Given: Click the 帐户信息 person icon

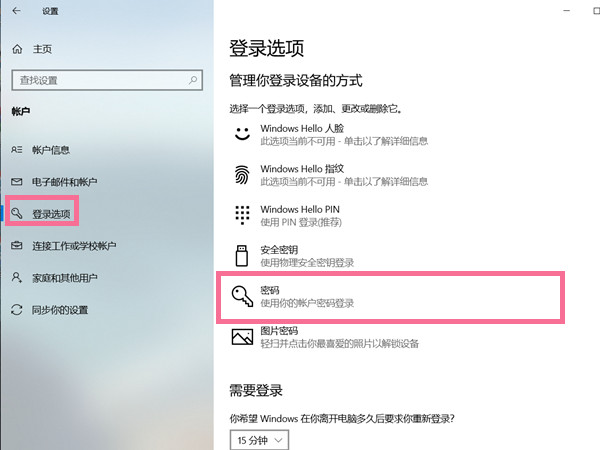Looking at the screenshot, I should (16, 150).
